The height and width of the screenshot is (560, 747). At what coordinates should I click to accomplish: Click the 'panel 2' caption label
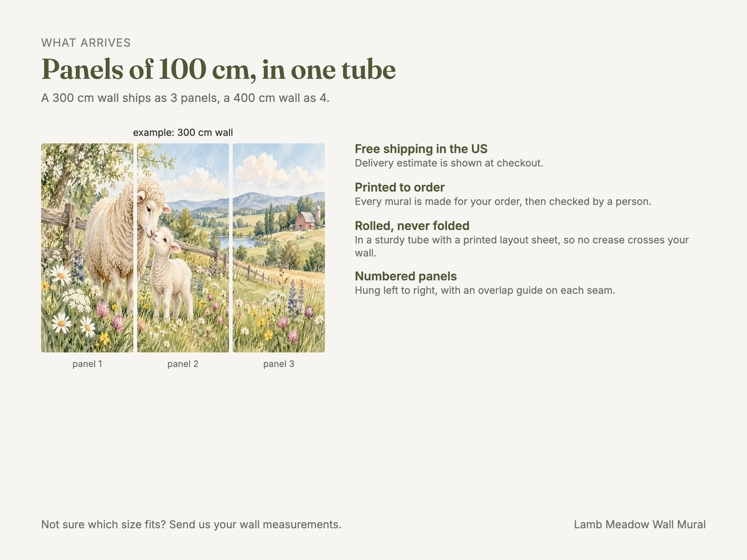[x=183, y=364]
